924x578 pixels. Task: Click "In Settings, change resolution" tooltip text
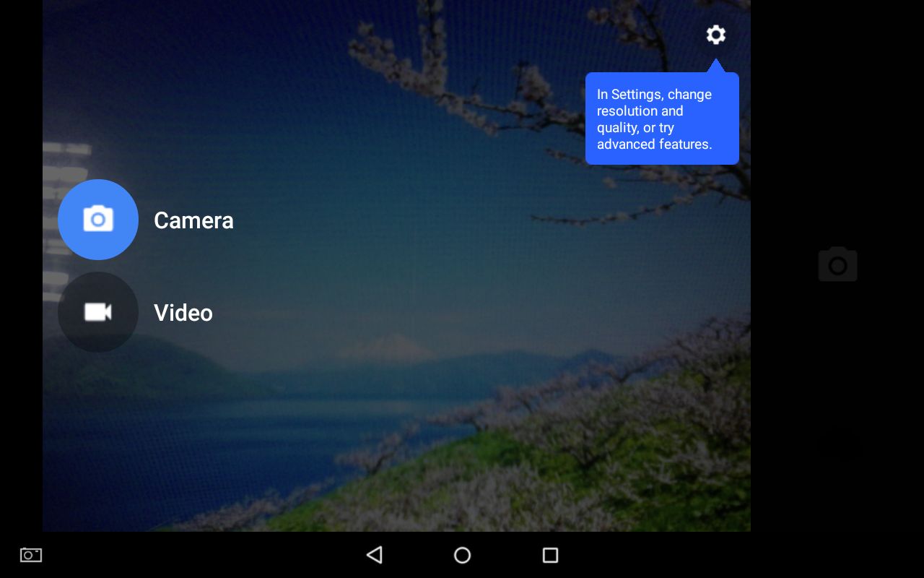pyautogui.click(x=654, y=103)
